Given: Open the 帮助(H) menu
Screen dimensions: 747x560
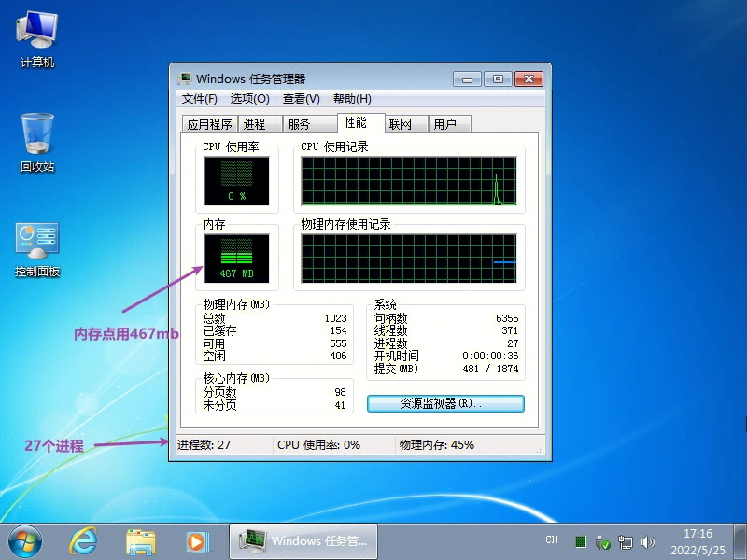Looking at the screenshot, I should (352, 99).
